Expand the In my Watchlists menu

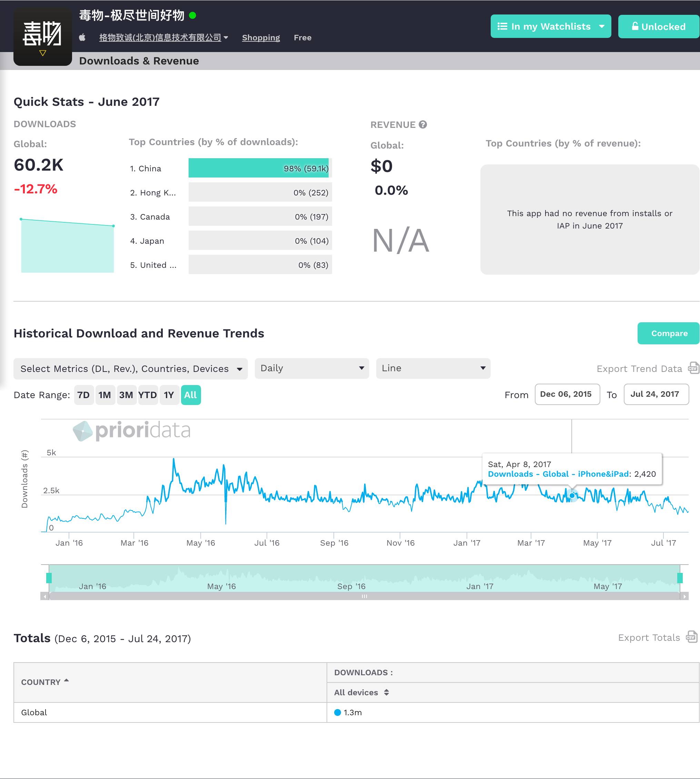coord(550,27)
